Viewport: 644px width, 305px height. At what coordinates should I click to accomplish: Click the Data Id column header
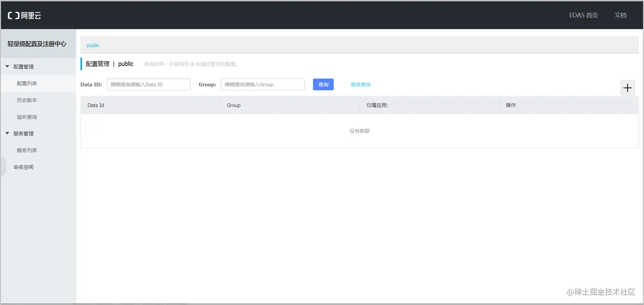(150, 105)
